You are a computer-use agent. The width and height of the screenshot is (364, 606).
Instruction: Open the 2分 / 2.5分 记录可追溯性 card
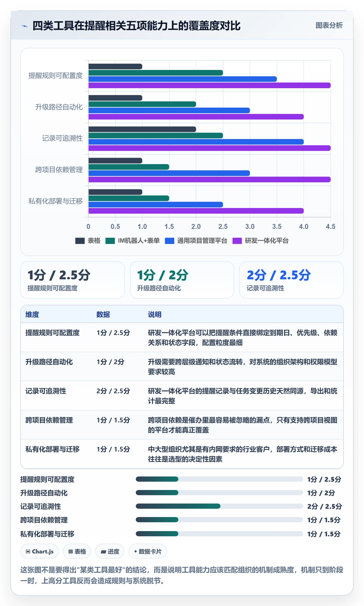pyautogui.click(x=291, y=280)
